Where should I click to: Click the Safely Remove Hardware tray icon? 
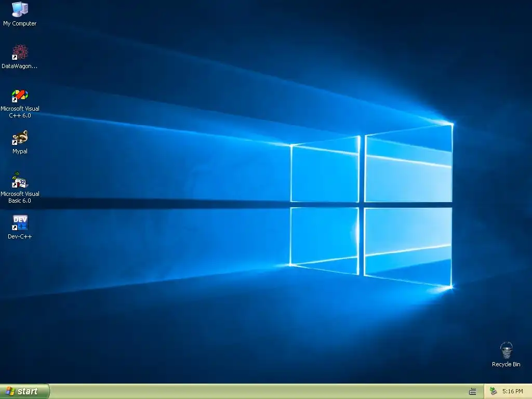(494, 391)
